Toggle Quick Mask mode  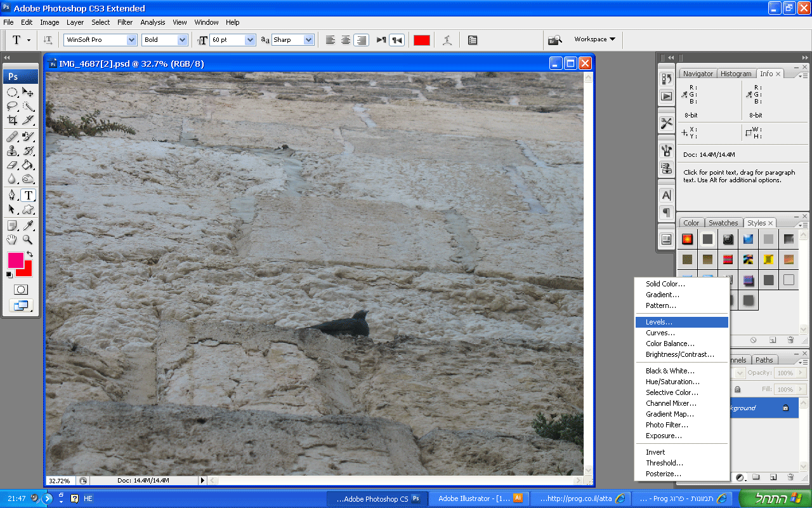click(x=21, y=290)
